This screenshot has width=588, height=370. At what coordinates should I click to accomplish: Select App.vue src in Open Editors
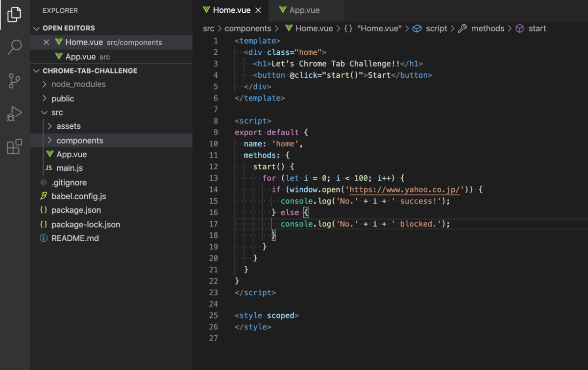(111, 57)
